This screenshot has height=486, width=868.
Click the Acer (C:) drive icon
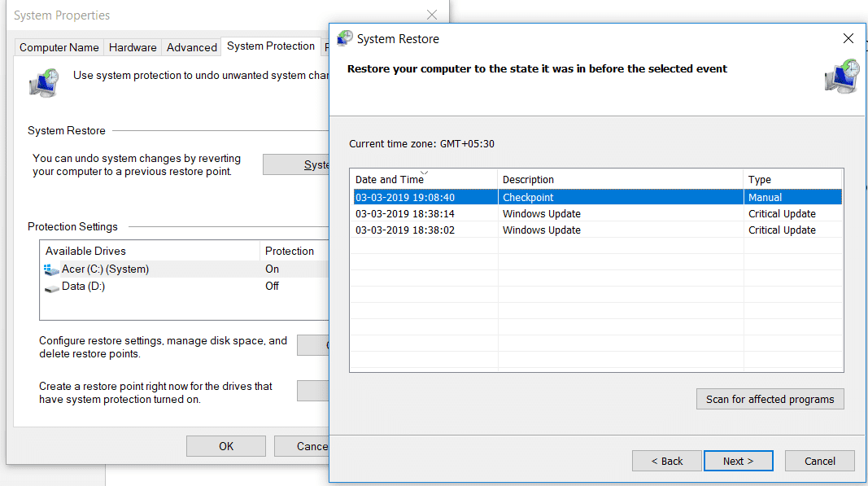[51, 269]
